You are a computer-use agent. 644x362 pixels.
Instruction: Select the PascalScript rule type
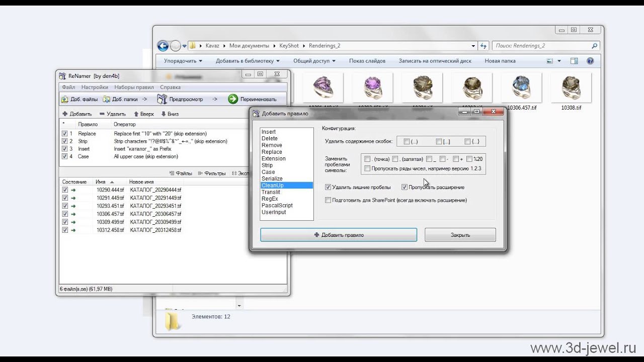click(286, 205)
